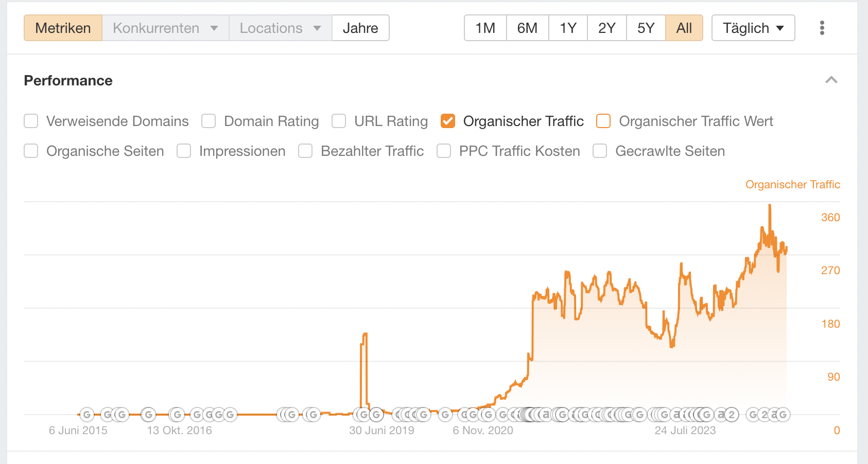This screenshot has height=464, width=868.
Task: Click the Organischer Traffic axis label above the chart
Action: pyautogui.click(x=792, y=185)
